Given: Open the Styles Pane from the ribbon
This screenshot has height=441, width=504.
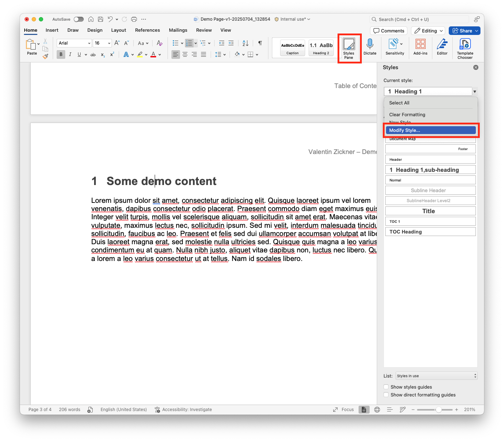Looking at the screenshot, I should pos(349,48).
